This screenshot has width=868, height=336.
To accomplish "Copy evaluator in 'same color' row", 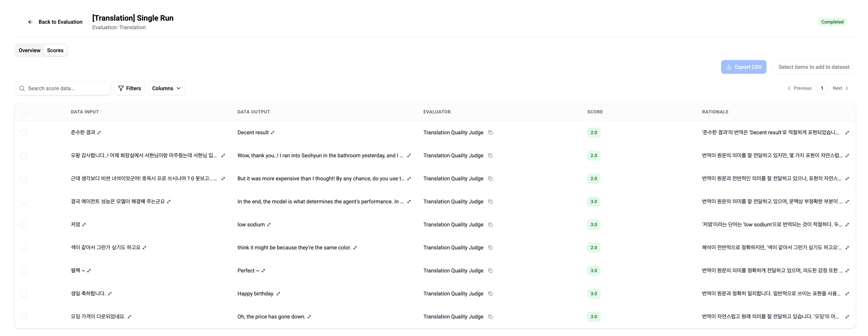I will pos(490,247).
